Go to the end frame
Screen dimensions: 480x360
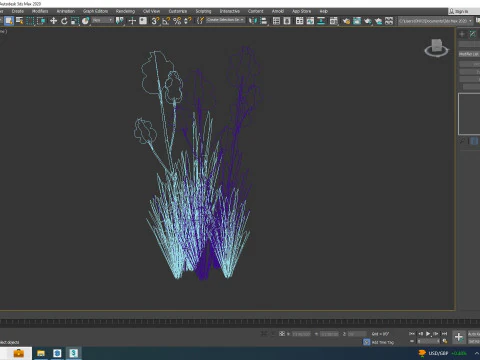click(x=444, y=334)
